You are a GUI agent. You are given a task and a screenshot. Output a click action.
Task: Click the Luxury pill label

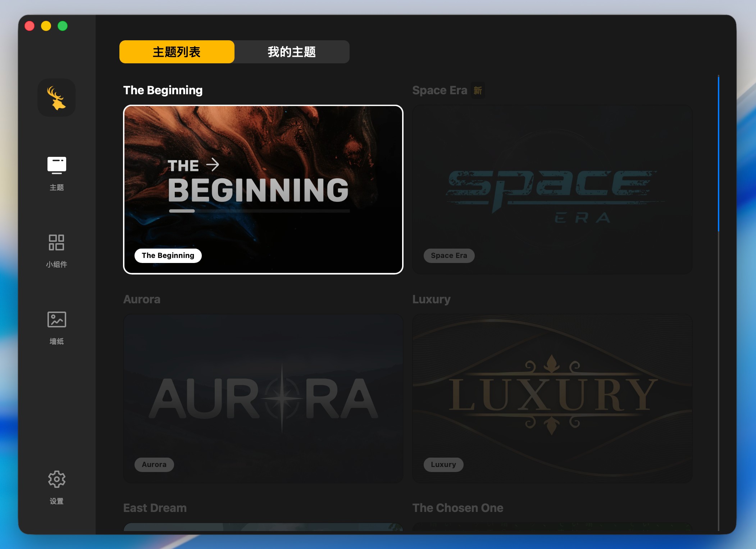tap(443, 464)
